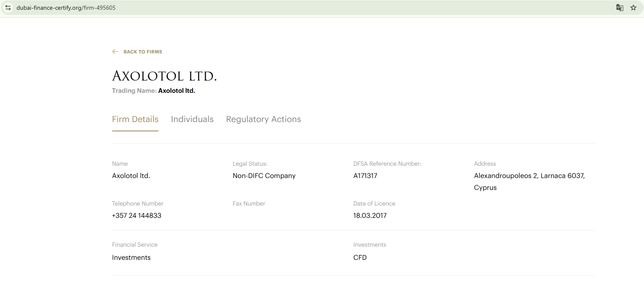This screenshot has height=295, width=644.
Task: Open the translate page icon
Action: pyautogui.click(x=619, y=8)
